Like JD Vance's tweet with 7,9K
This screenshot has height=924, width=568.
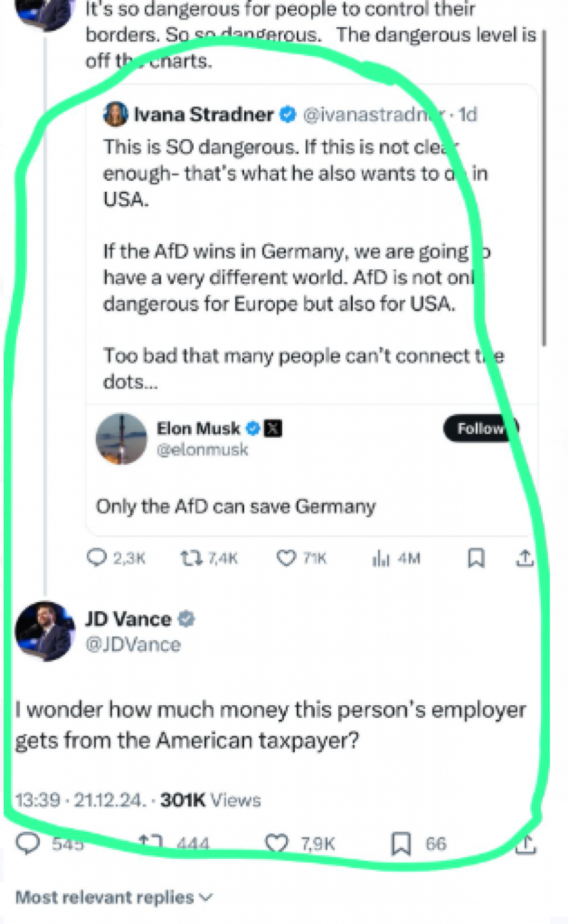(276, 843)
